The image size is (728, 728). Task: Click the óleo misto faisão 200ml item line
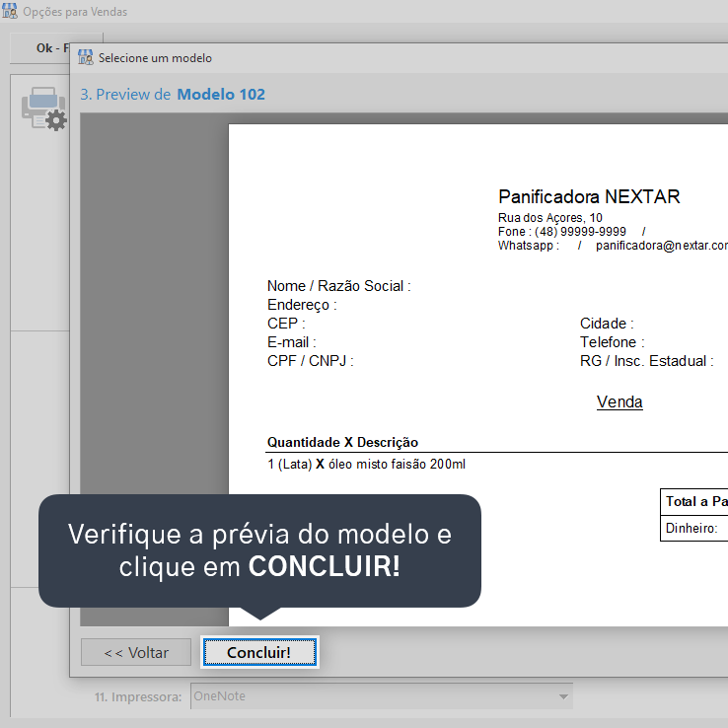click(x=366, y=464)
